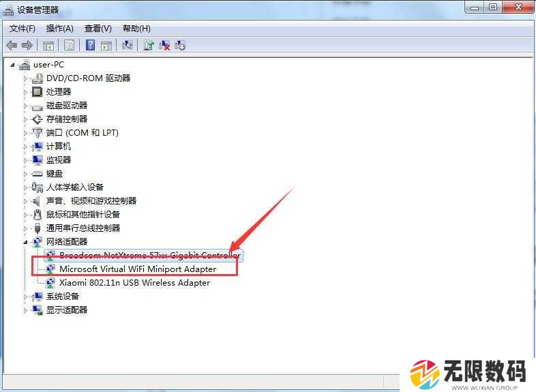Click the 监视器 monitor icon
Screen dimensions: 536x392
pyautogui.click(x=38, y=160)
